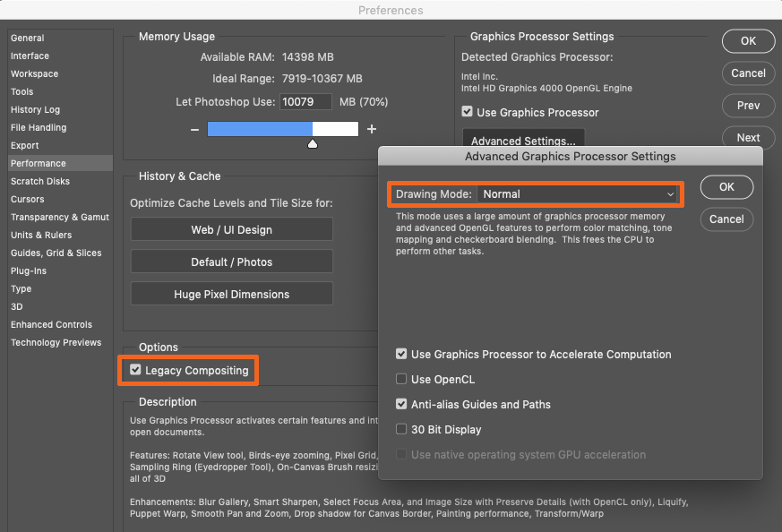This screenshot has width=782, height=532.
Task: Disable Use Graphics Processor checkbox
Action: [467, 111]
